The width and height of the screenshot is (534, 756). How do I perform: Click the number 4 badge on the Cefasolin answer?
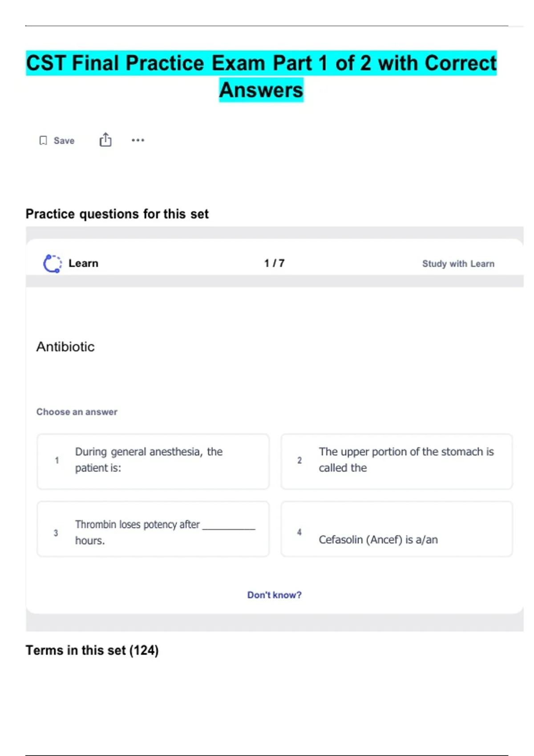299,532
